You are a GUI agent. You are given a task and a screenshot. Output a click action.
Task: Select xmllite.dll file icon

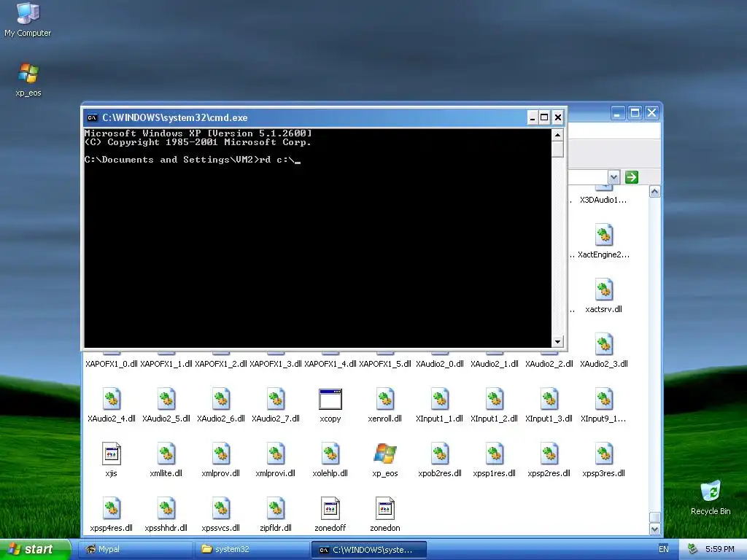[x=166, y=454]
